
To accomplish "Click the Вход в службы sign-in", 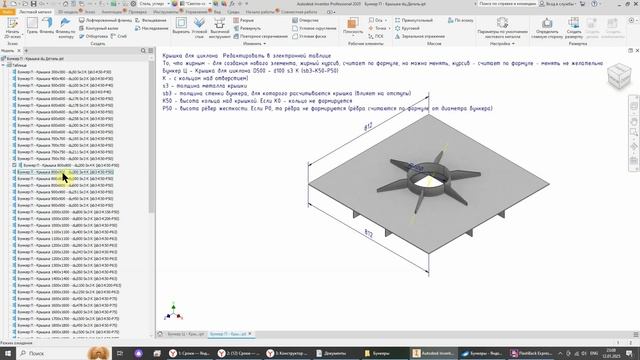I will (x=557, y=4).
